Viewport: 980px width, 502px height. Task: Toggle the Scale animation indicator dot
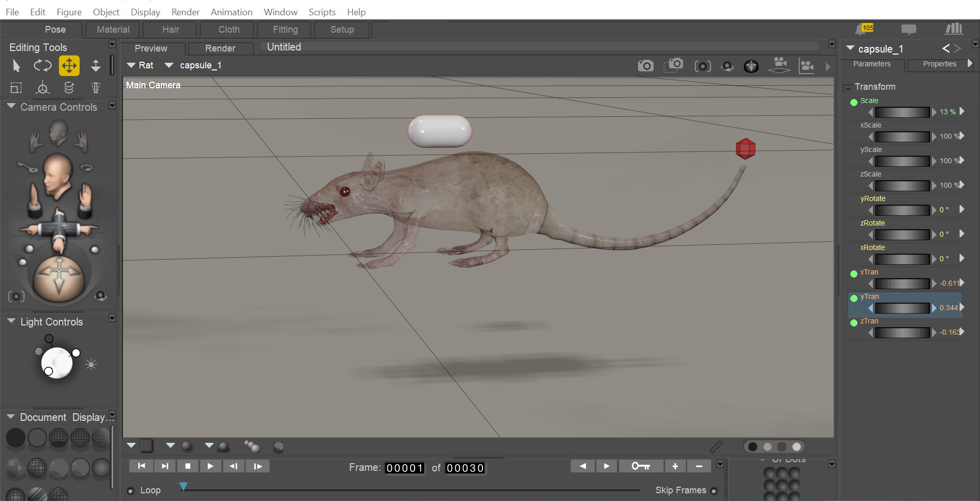[x=853, y=102]
